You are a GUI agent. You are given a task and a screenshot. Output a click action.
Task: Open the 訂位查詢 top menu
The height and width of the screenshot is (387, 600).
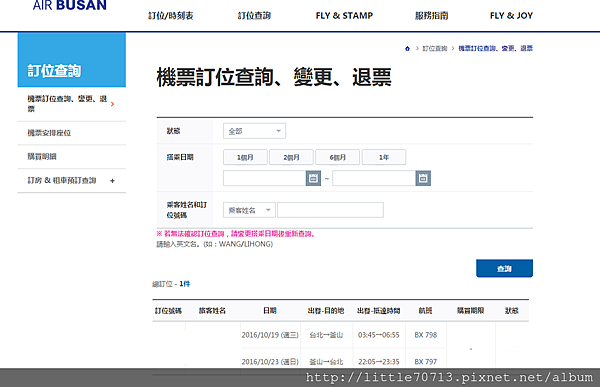tap(254, 16)
